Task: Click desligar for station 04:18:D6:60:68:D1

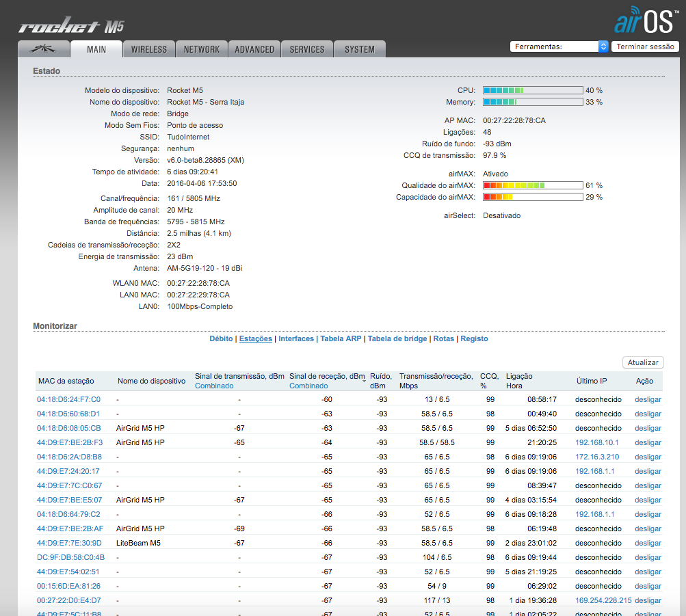Action: click(x=648, y=414)
